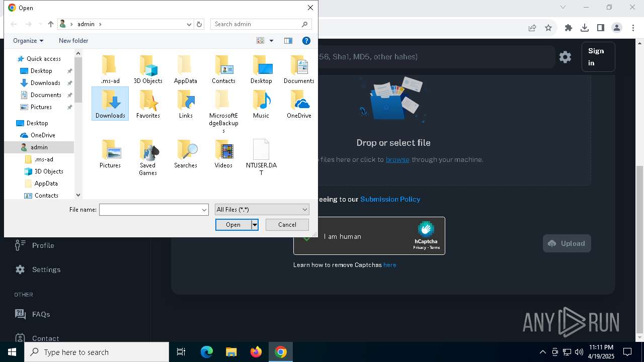
Task: Expand the address bar history dropdown
Action: (189, 24)
